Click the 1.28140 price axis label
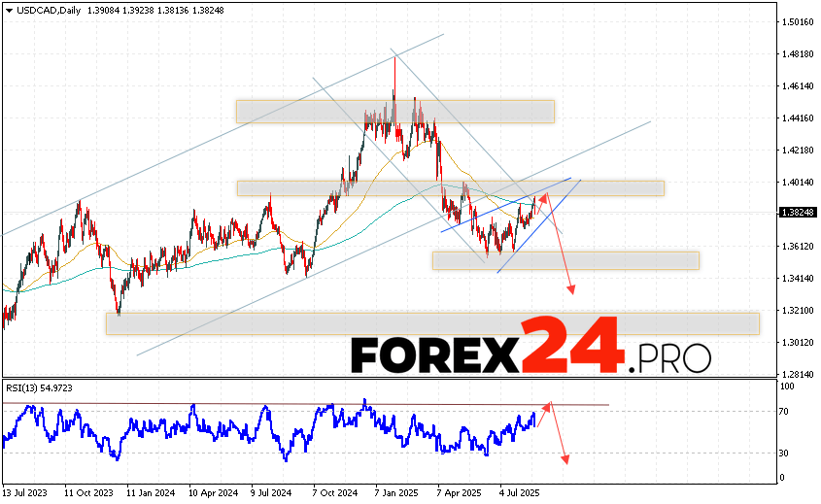The height and width of the screenshot is (504, 821). [x=797, y=374]
